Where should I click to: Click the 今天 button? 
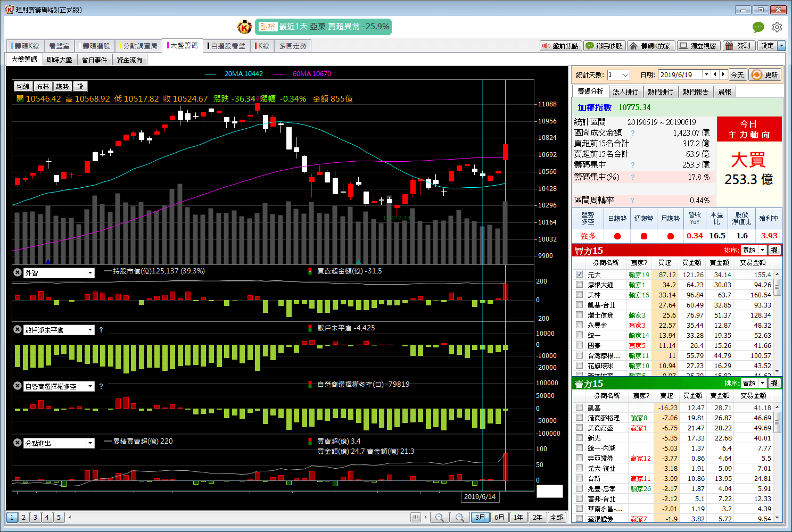click(x=738, y=75)
